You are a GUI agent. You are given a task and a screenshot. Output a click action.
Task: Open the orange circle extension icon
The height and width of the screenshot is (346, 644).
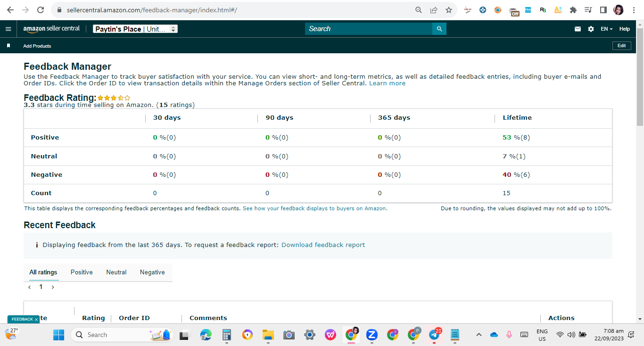tap(498, 10)
